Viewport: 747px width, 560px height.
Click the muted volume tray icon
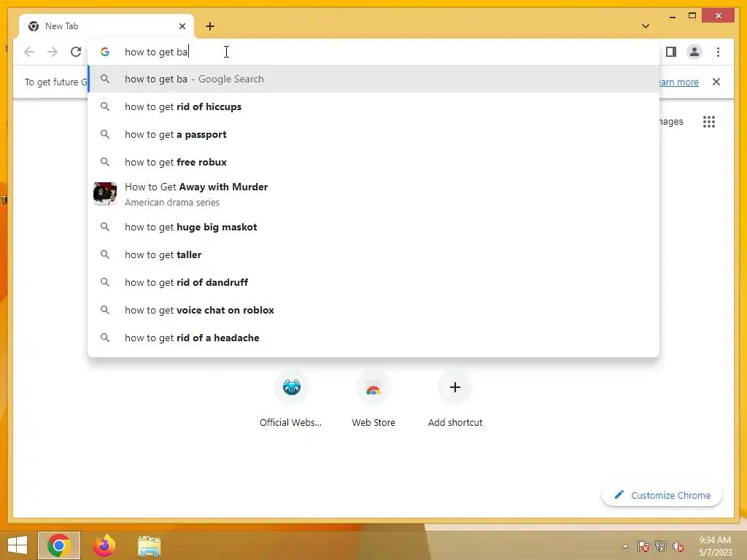click(678, 546)
